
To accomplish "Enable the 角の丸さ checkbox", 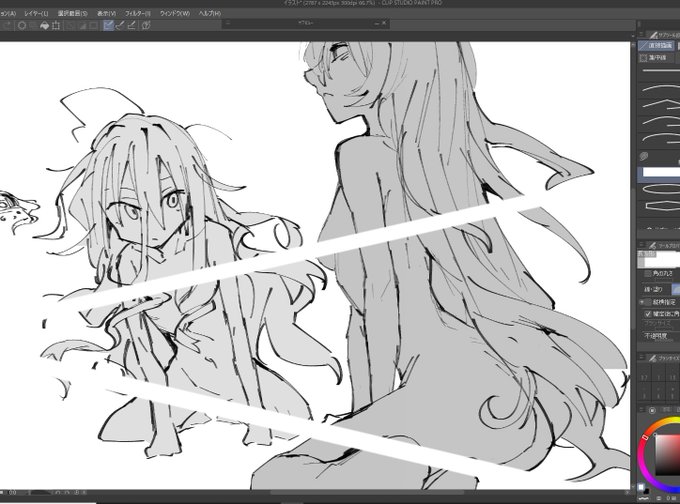I will click(x=647, y=274).
